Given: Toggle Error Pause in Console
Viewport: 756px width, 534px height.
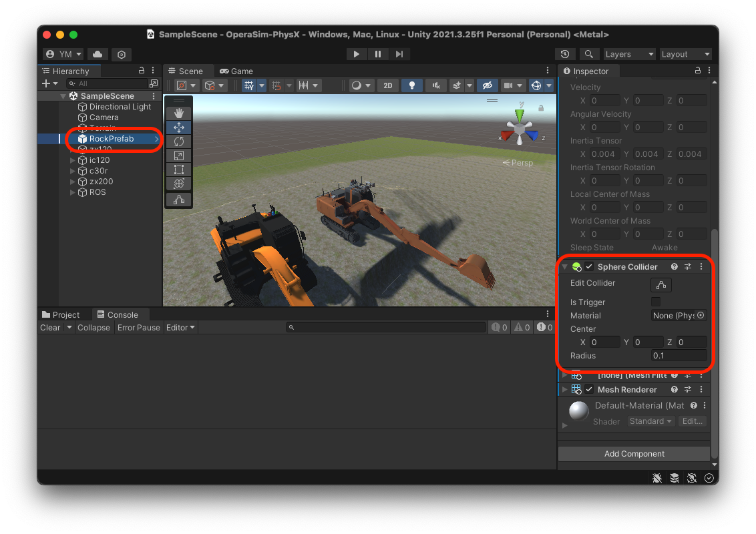Looking at the screenshot, I should tap(138, 327).
